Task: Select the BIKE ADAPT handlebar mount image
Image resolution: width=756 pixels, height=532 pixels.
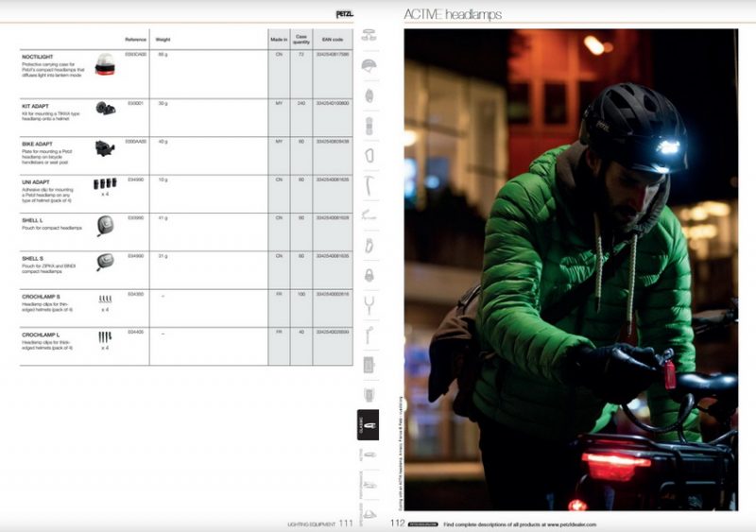Action: (x=105, y=147)
